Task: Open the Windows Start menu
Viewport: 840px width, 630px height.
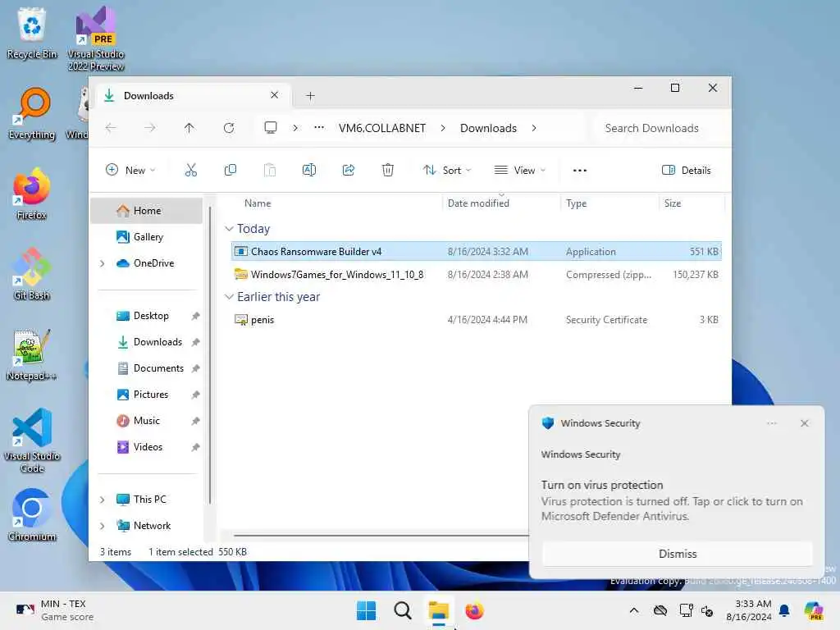Action: point(367,610)
